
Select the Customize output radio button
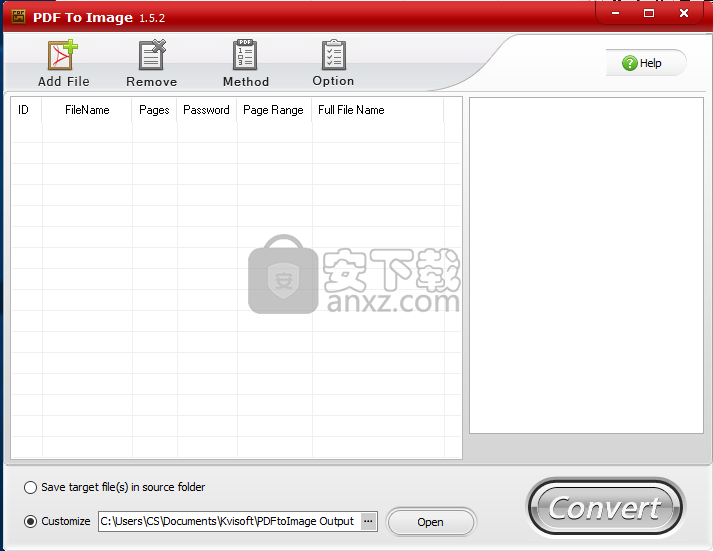click(30, 521)
